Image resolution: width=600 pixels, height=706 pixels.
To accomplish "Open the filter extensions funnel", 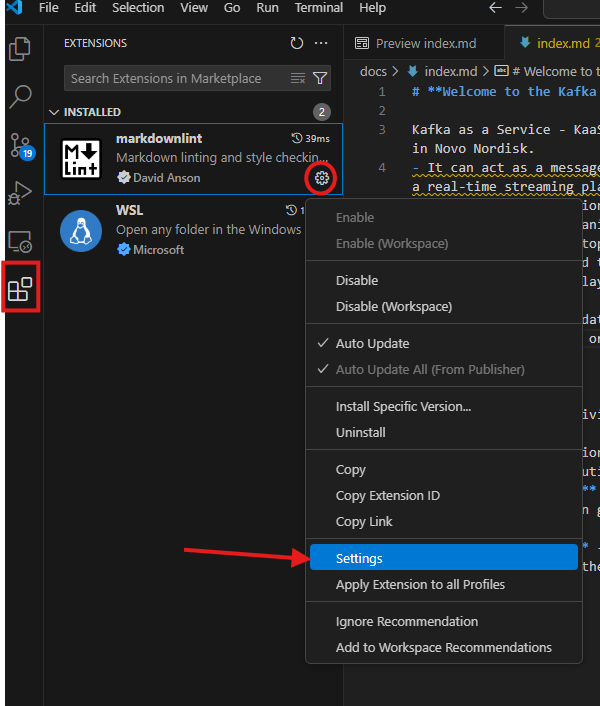I will pyautogui.click(x=320, y=78).
